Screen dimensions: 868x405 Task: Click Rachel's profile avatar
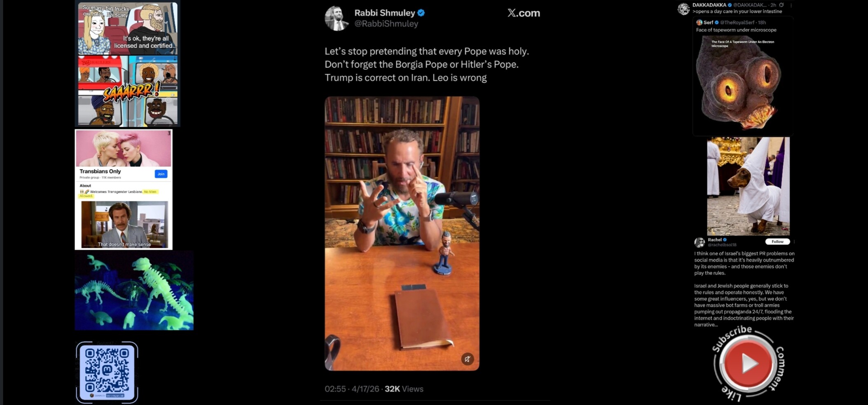700,242
